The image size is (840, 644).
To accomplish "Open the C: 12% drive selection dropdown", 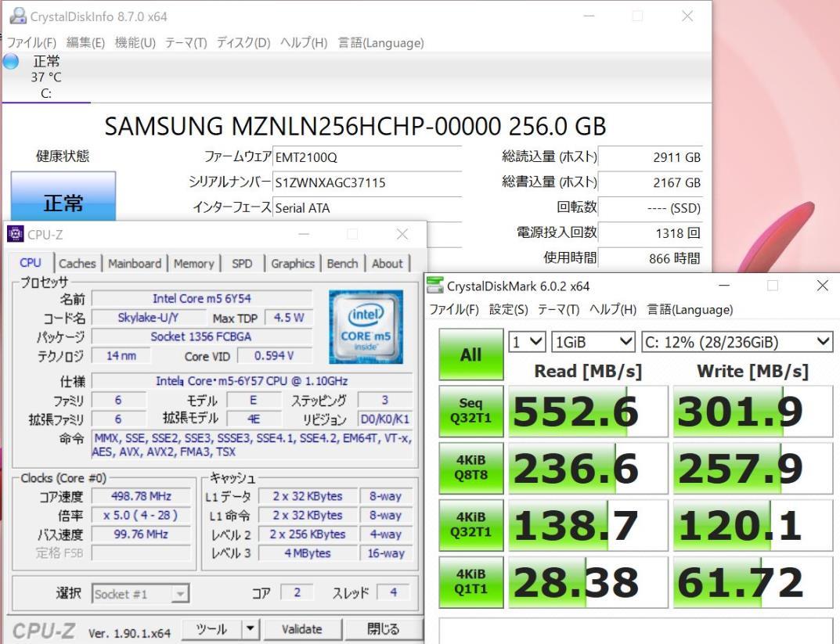I will [737, 341].
